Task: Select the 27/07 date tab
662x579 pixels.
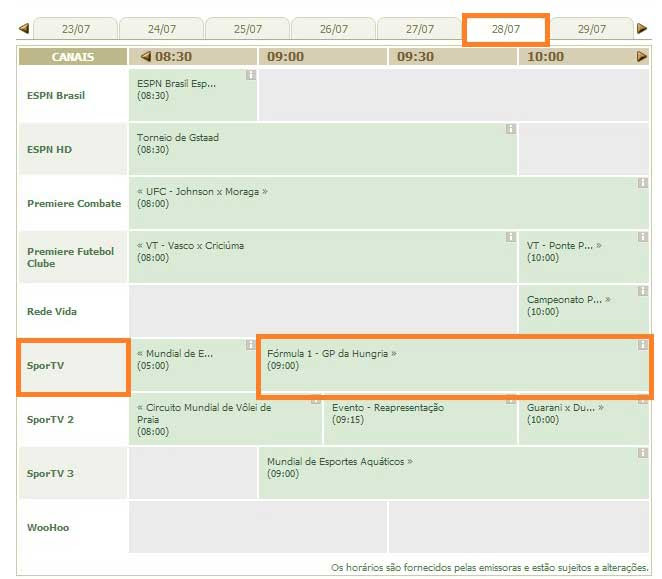Action: pyautogui.click(x=419, y=29)
